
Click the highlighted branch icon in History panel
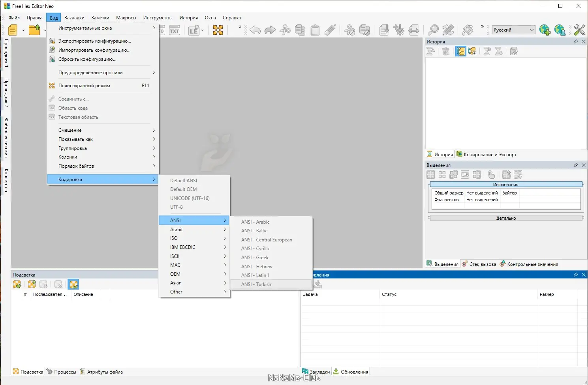click(x=460, y=51)
